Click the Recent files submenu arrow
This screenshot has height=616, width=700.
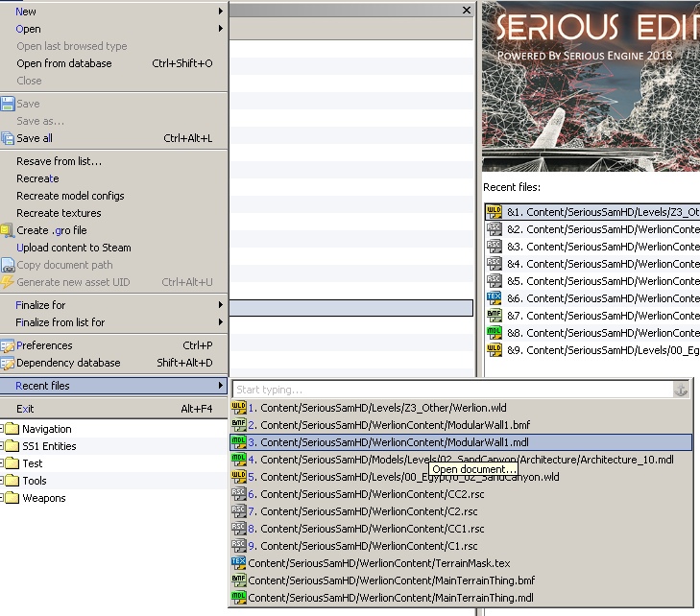tap(221, 386)
